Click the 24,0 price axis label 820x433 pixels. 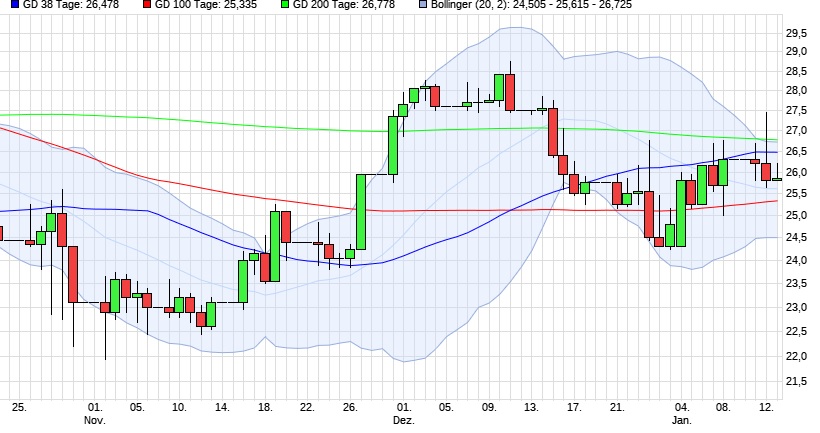pos(796,260)
